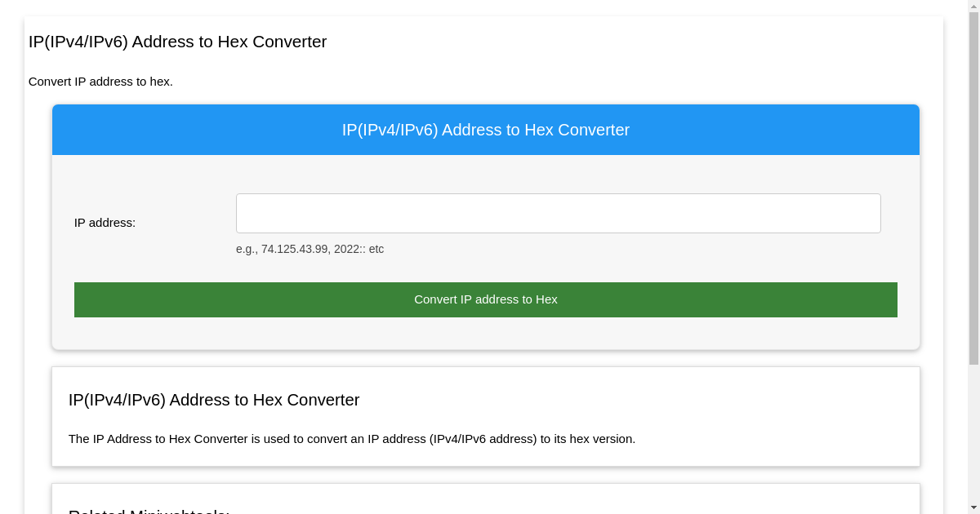Select the page heading IP Address to Hex Converter
This screenshot has height=514, width=980.
point(178,42)
